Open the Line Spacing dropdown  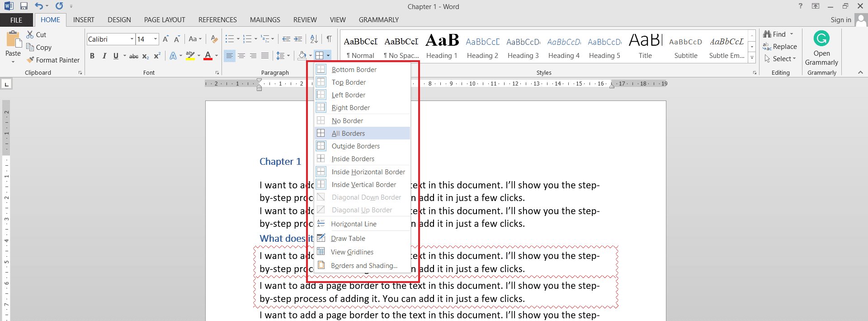[283, 56]
